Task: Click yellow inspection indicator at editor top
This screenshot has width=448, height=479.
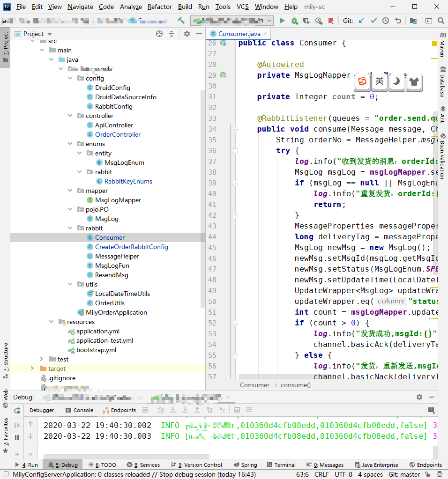Action: click(x=434, y=44)
